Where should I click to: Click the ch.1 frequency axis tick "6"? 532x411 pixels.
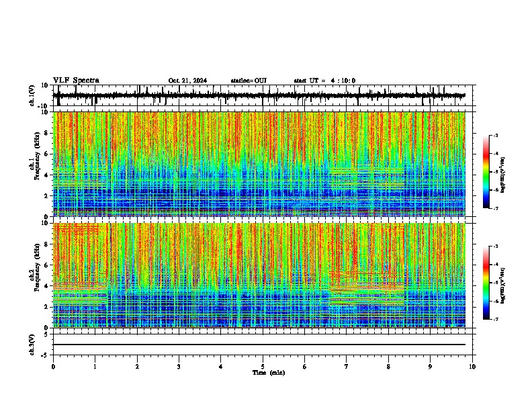click(x=46, y=154)
